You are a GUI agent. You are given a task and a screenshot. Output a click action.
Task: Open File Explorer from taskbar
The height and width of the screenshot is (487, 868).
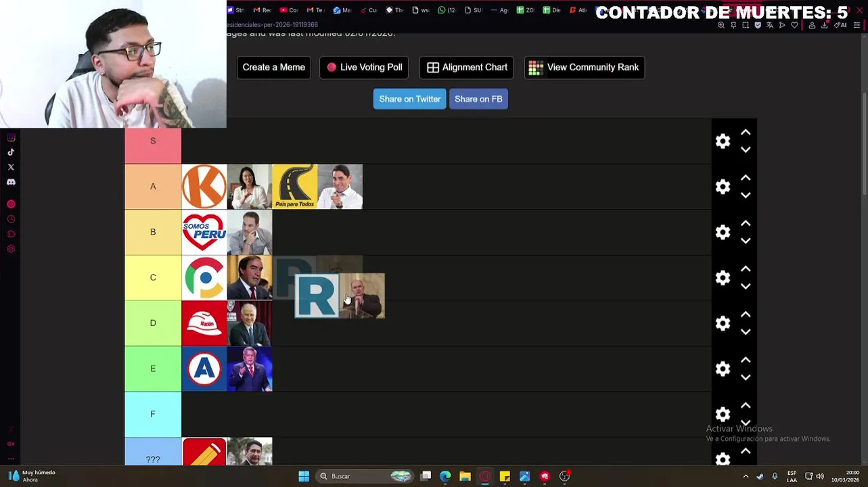coord(465,476)
